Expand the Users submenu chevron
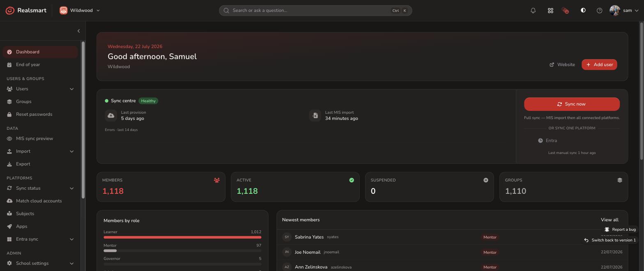This screenshot has height=271, width=644. (x=71, y=89)
